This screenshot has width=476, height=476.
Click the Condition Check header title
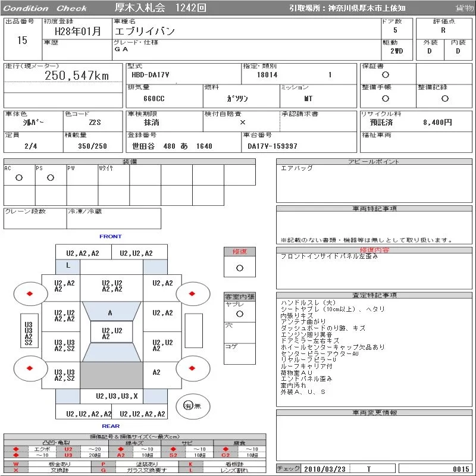click(45, 8)
